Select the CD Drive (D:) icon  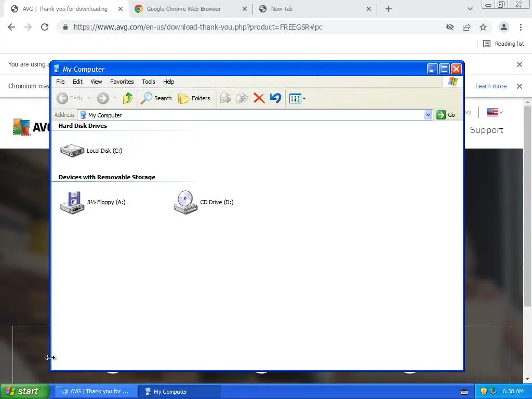185,202
